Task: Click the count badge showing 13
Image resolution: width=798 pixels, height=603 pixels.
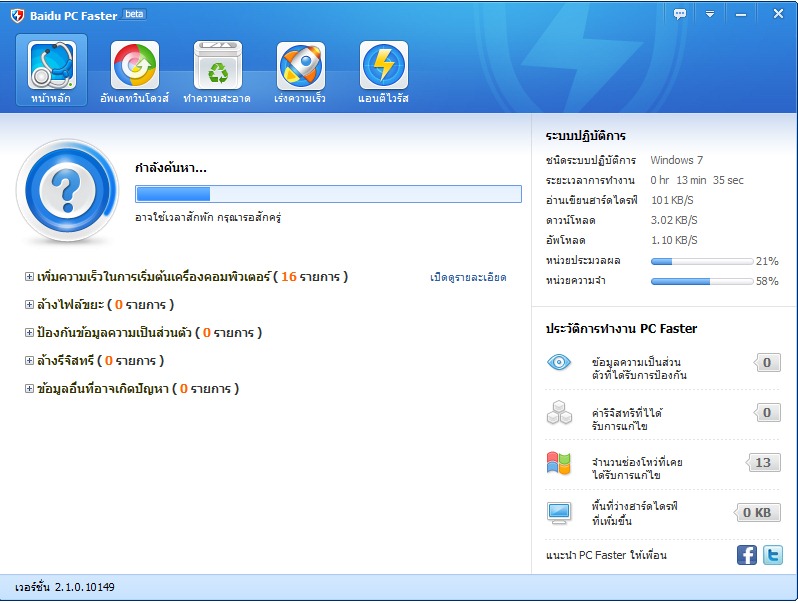Action: 764,462
